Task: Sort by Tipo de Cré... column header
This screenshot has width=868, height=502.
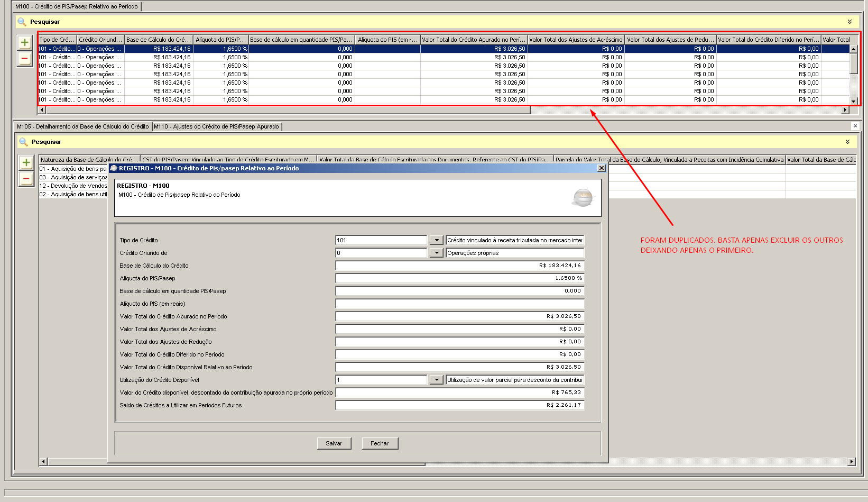Action: click(57, 40)
